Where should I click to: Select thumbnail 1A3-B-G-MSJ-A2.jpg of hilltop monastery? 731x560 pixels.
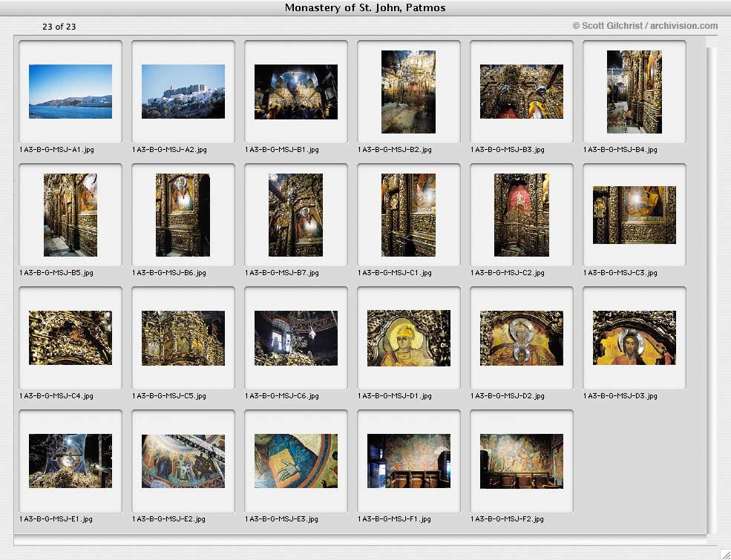[183, 91]
